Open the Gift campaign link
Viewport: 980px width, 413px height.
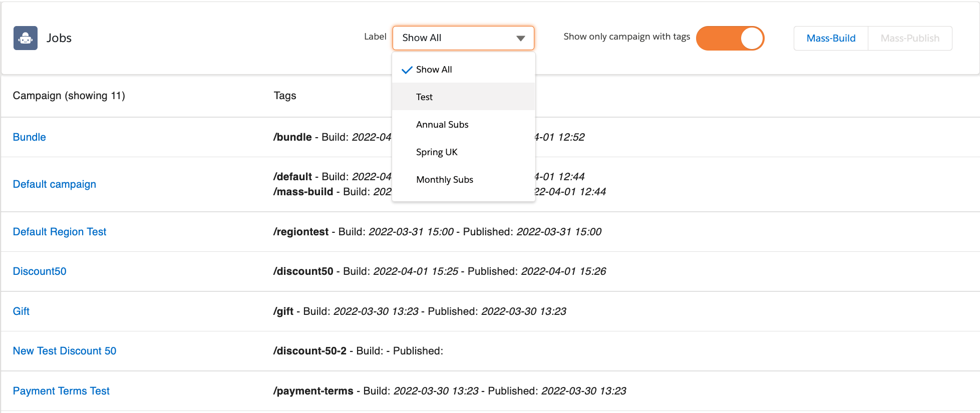(21, 311)
